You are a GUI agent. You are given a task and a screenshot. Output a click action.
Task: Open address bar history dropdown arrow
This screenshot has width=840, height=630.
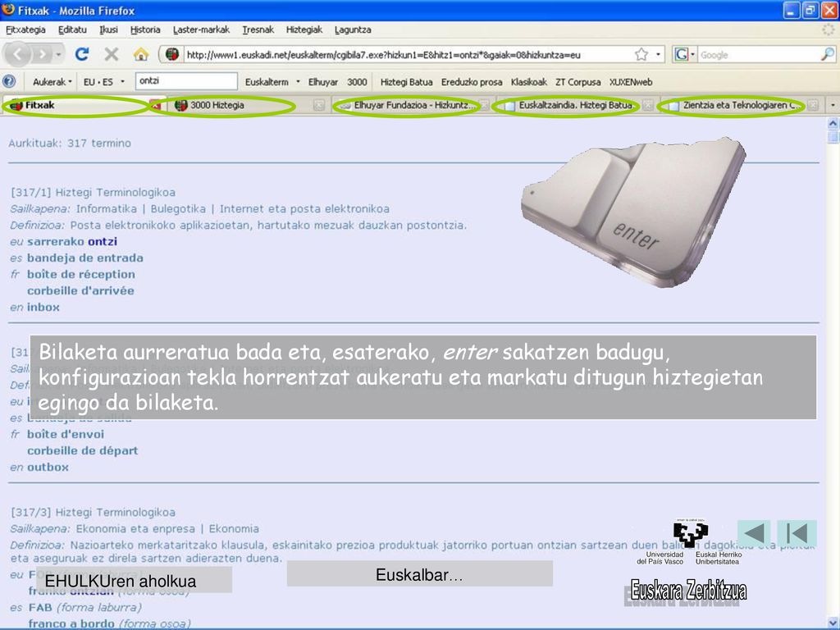point(659,54)
